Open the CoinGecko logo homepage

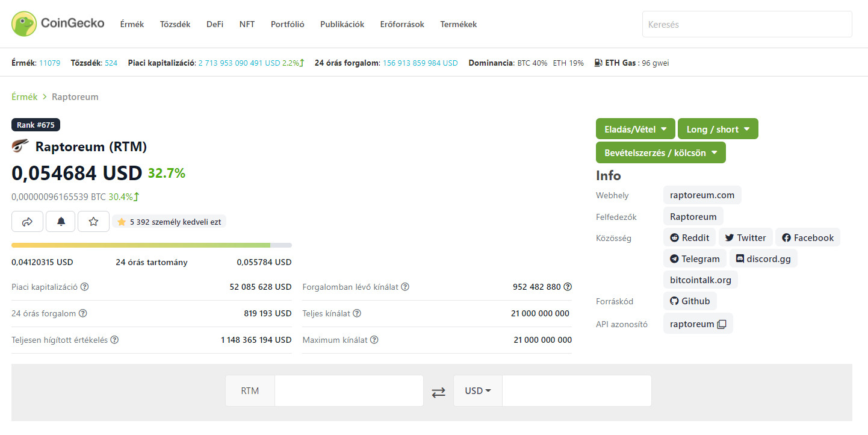pyautogui.click(x=58, y=23)
